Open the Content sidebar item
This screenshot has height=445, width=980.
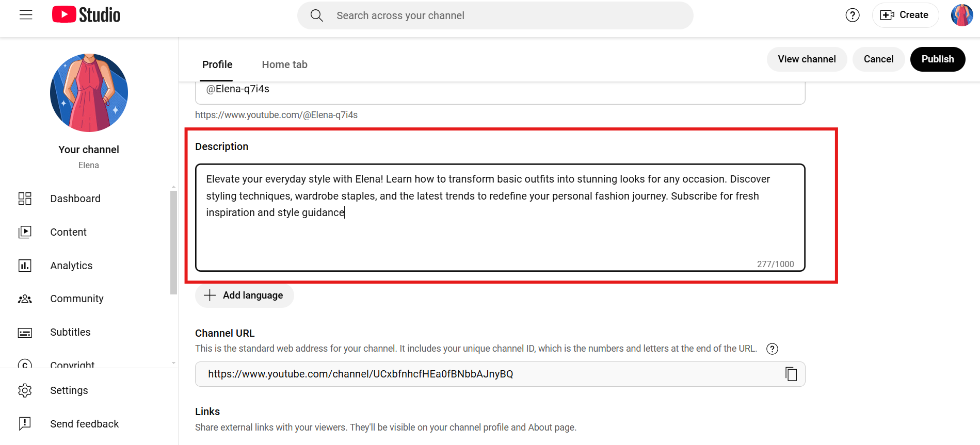coord(68,232)
